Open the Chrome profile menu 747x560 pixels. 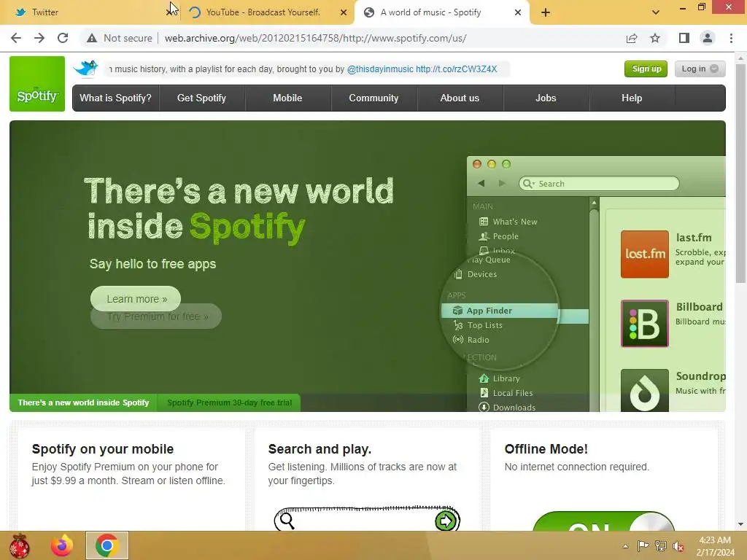[x=708, y=38]
